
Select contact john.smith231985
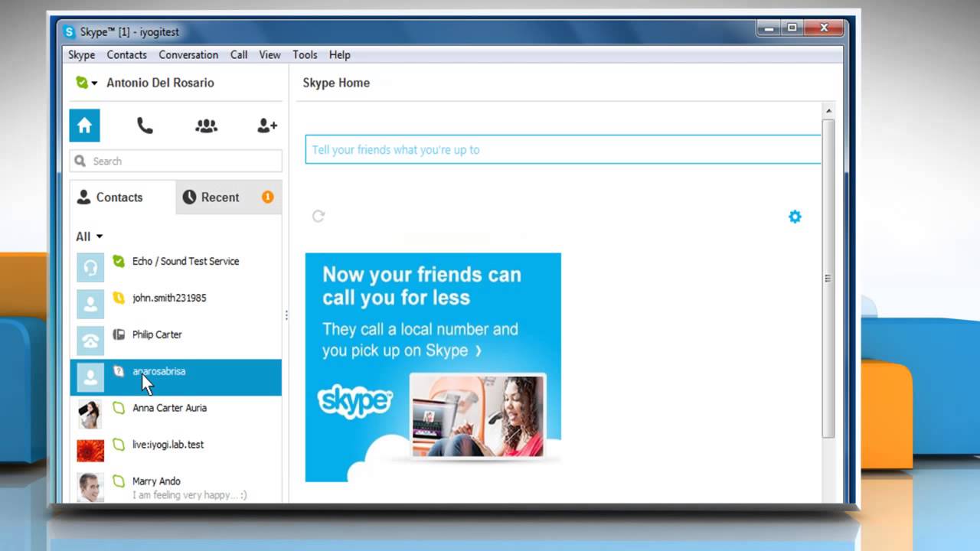[176, 304]
